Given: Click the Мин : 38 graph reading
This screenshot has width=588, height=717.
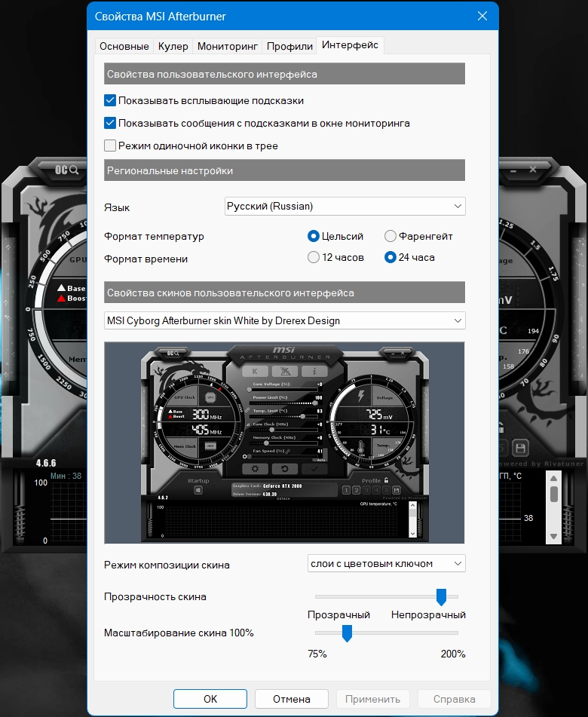Looking at the screenshot, I should click(66, 476).
